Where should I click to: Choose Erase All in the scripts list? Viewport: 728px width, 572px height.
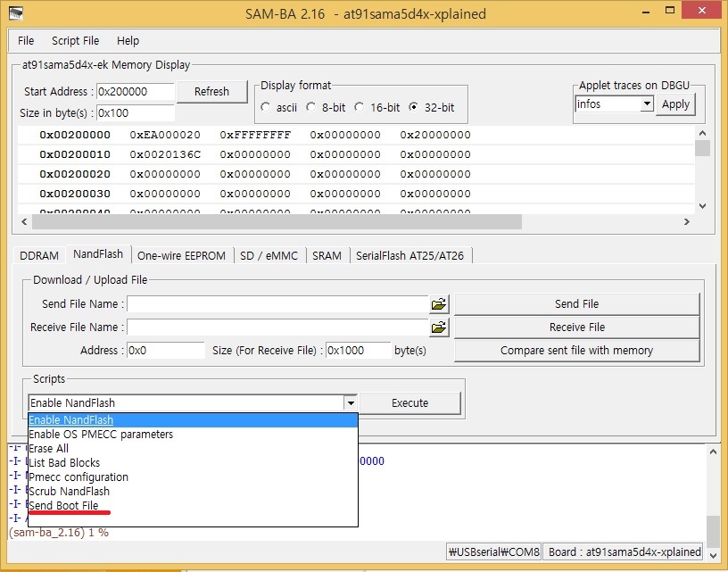tap(48, 449)
